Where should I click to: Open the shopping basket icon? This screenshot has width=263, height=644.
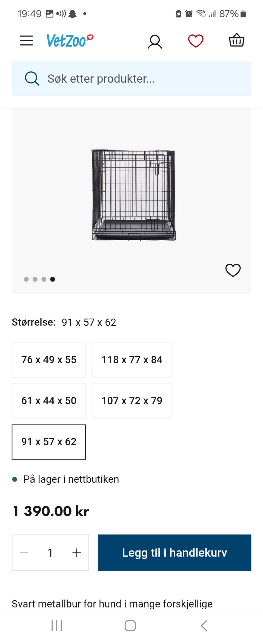236,40
